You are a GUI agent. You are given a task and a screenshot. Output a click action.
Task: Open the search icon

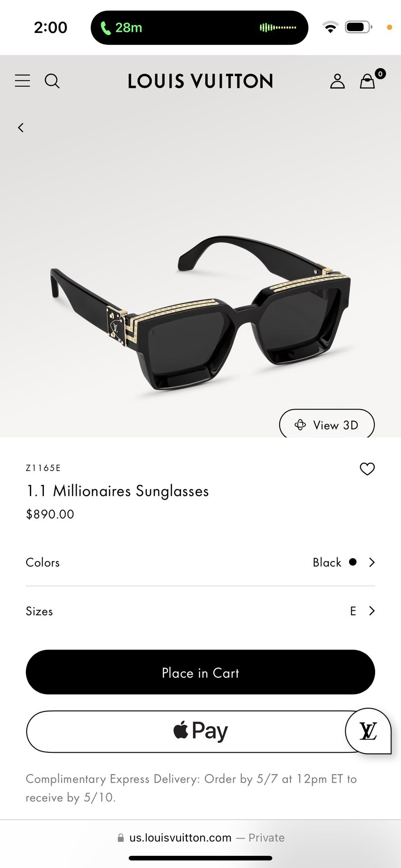click(x=52, y=81)
